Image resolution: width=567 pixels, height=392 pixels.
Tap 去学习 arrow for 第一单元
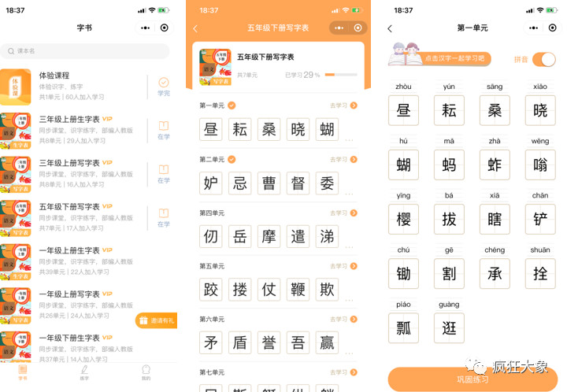click(x=354, y=105)
